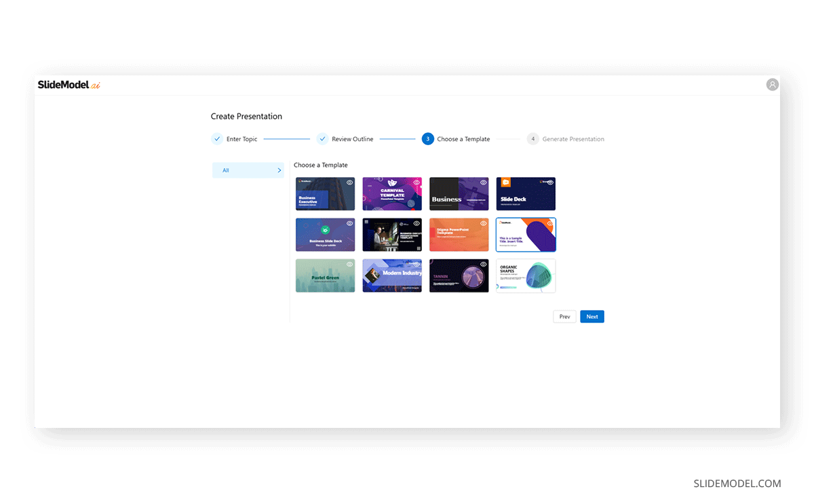This screenshot has width=814, height=504.
Task: Select the All template category
Action: tap(248, 170)
